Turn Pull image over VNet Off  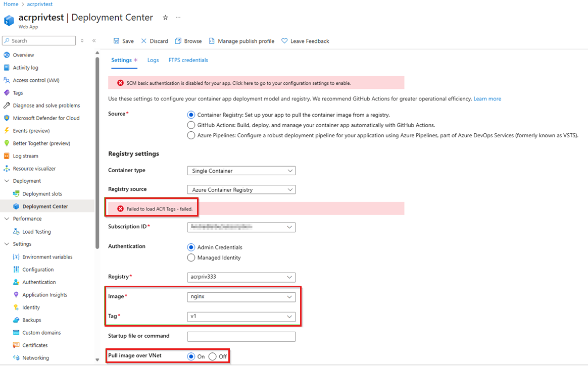tap(213, 356)
